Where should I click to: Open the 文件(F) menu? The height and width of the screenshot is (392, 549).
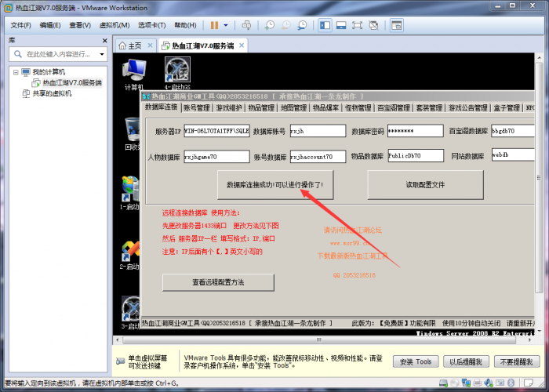coord(20,25)
